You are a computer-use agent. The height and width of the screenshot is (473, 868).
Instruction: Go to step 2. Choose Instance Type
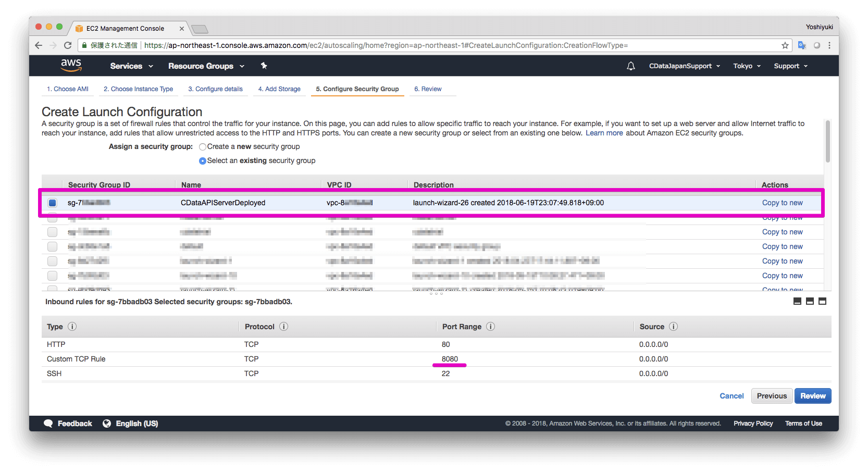pyautogui.click(x=138, y=89)
